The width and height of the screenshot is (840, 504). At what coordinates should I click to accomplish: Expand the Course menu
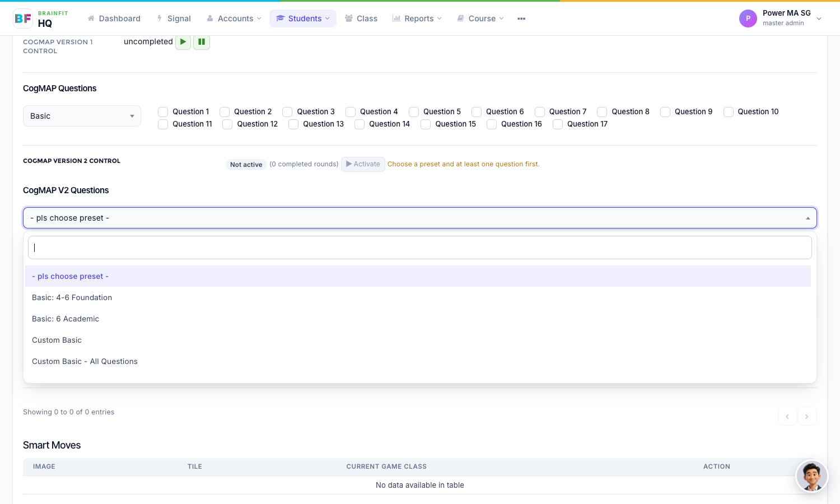tap(480, 18)
